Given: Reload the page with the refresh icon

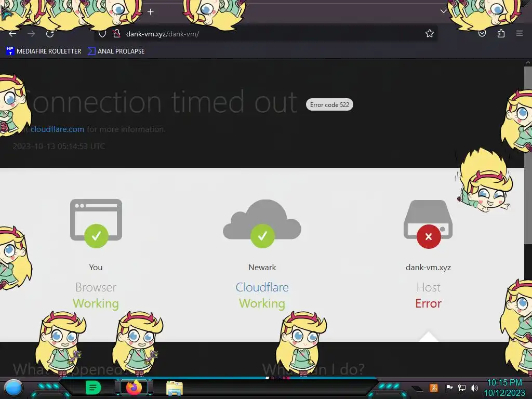Looking at the screenshot, I should pyautogui.click(x=50, y=34).
